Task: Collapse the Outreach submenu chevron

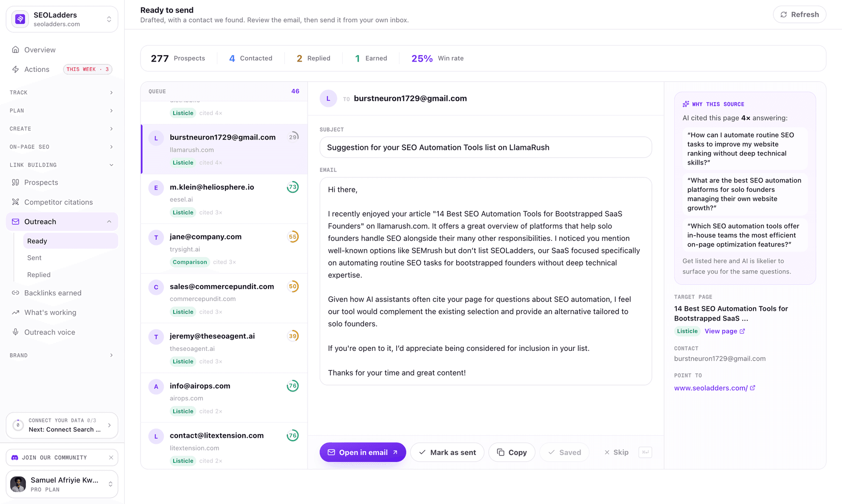Action: click(x=109, y=222)
